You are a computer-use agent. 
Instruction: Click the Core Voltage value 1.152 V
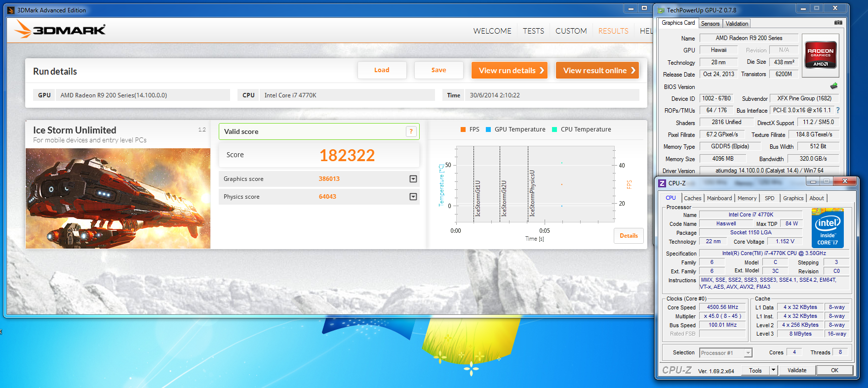785,241
